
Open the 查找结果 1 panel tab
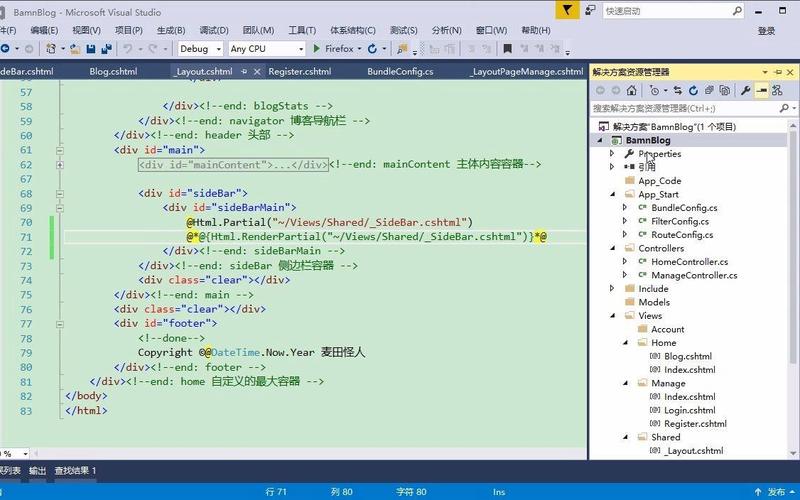75,470
